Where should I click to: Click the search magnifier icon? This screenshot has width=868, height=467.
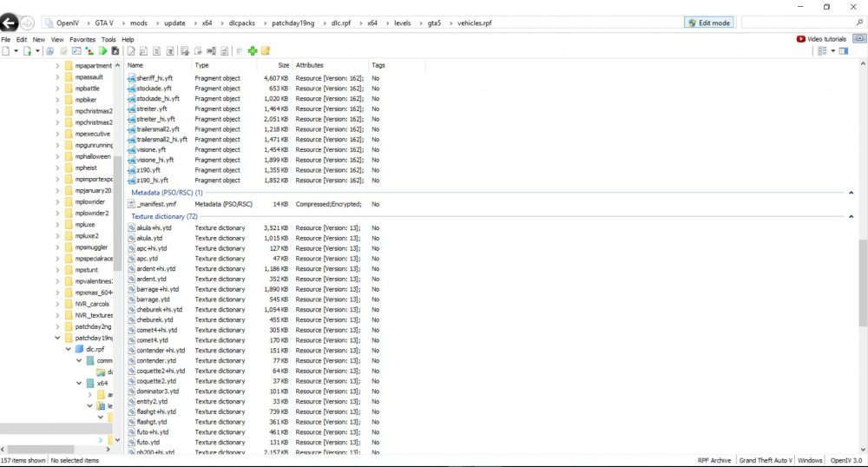pyautogui.click(x=859, y=23)
